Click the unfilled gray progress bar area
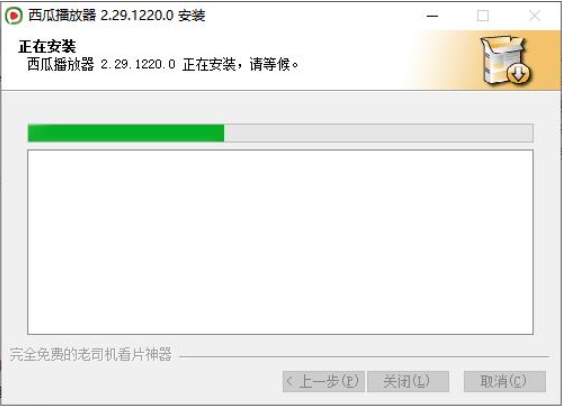Image resolution: width=562 pixels, height=406 pixels. pyautogui.click(x=378, y=133)
